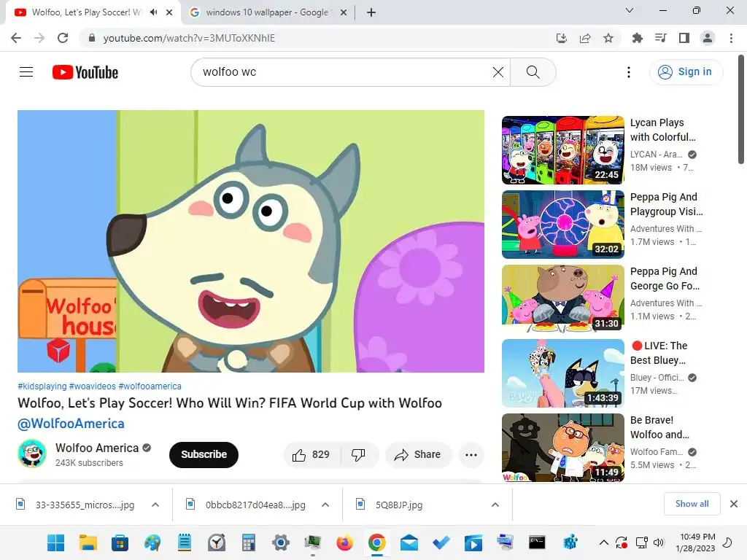747x560 pixels.
Task: Switch to the 'windows 10 wallpaper - Google' tab
Action: [x=267, y=12]
